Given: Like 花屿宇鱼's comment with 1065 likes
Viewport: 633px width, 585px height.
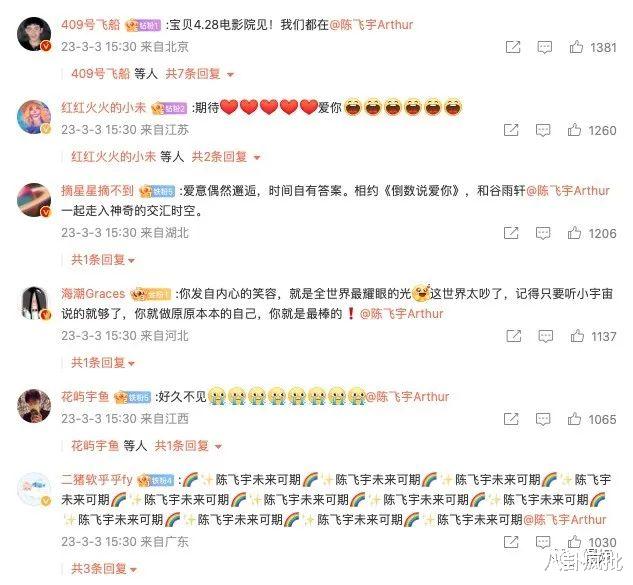Looking at the screenshot, I should coord(574,419).
